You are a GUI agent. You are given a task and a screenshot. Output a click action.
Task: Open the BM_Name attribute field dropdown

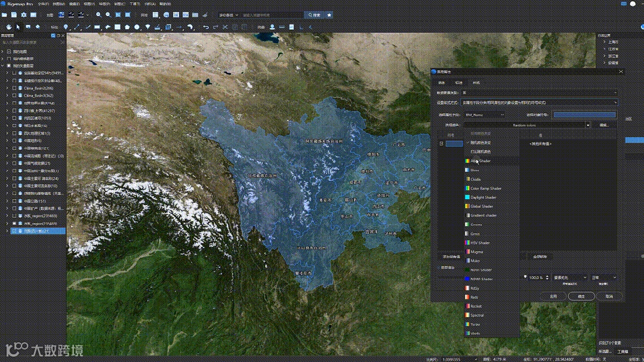coord(484,115)
